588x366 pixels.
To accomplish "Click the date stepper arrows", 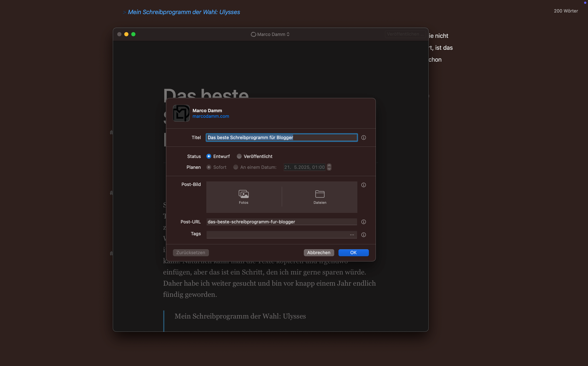I will [329, 167].
